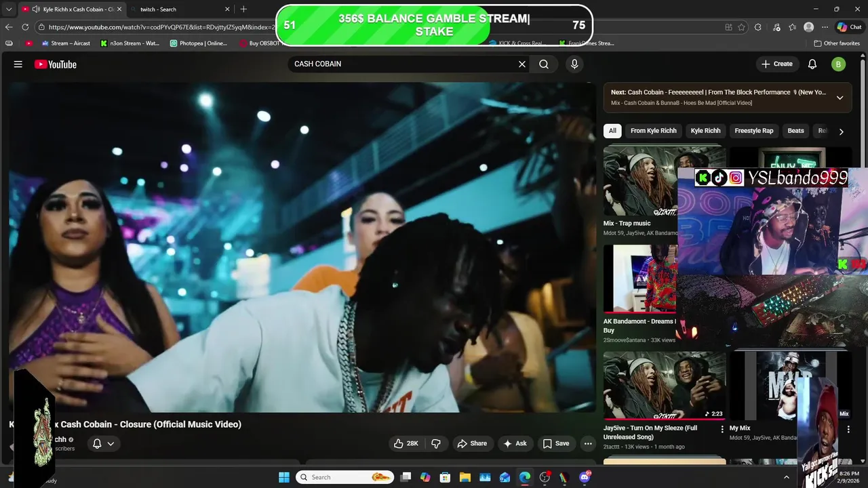The width and height of the screenshot is (868, 488).
Task: Open Stream - Aircast bookmark
Action: (66, 43)
